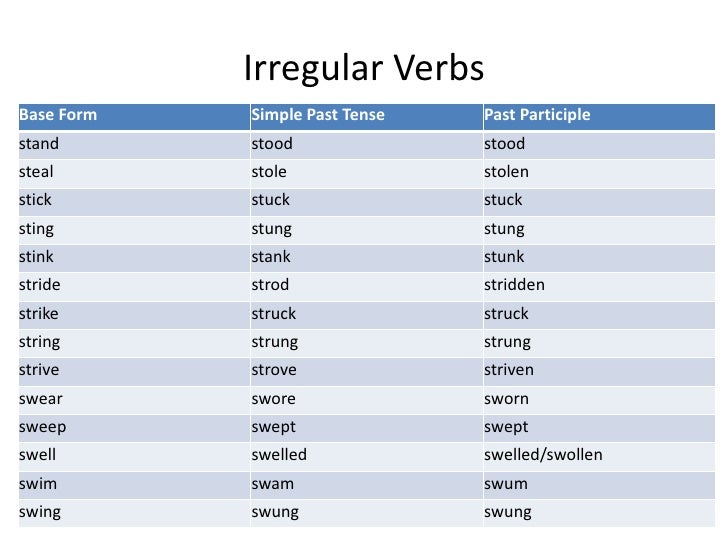728x546 pixels.
Task: Click the past participle striven
Action: [x=508, y=370]
